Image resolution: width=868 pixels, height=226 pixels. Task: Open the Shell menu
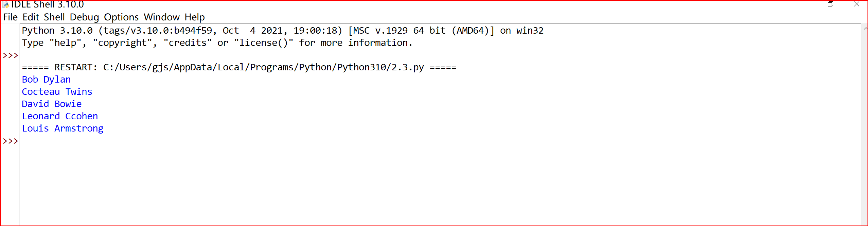coord(54,17)
